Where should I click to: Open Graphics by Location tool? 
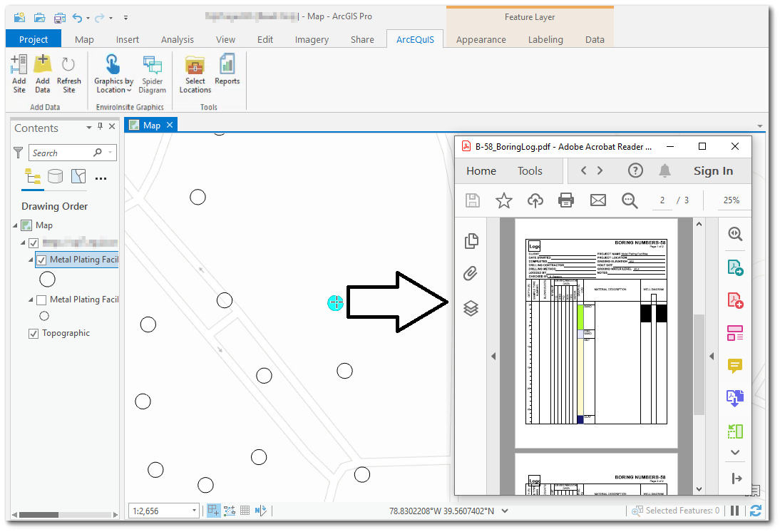point(114,73)
